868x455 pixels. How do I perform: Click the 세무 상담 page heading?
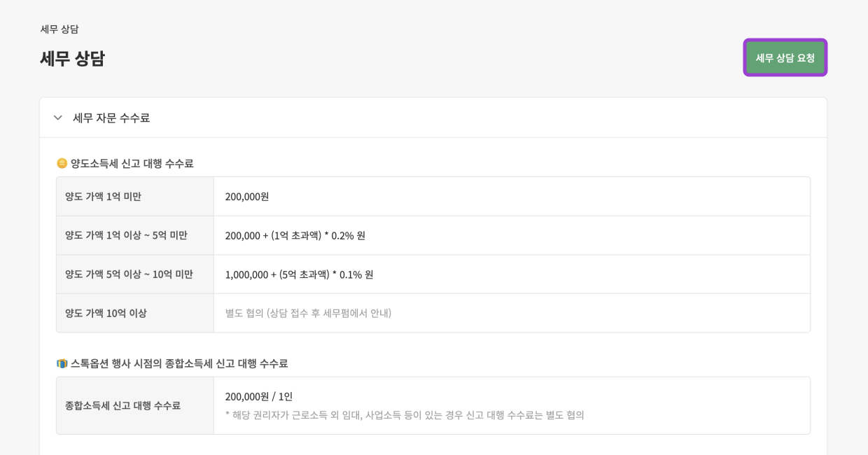click(x=71, y=58)
